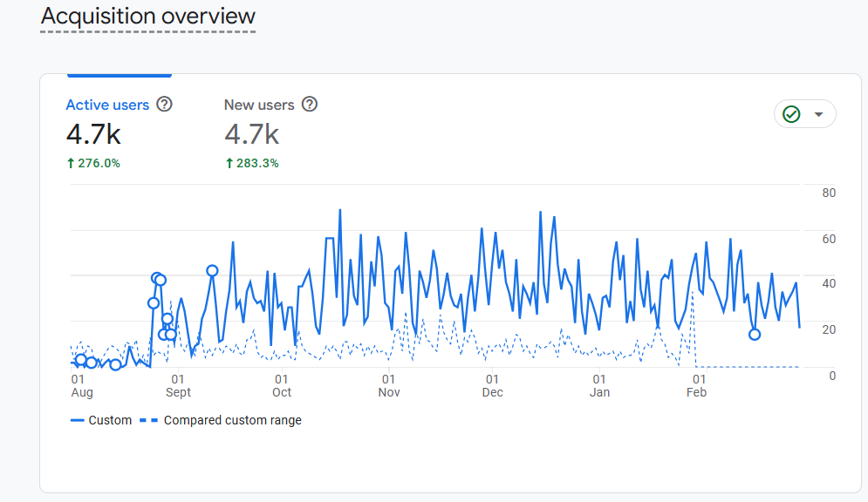868x502 pixels.
Task: Click the Active users 4.7k value
Action: point(93,135)
